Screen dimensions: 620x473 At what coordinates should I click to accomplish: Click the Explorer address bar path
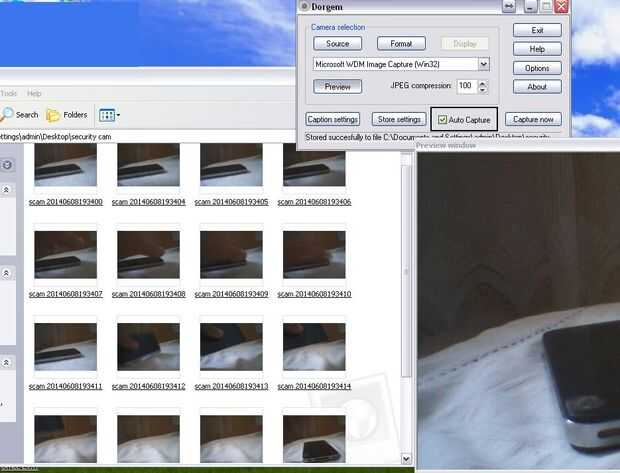tap(55, 136)
